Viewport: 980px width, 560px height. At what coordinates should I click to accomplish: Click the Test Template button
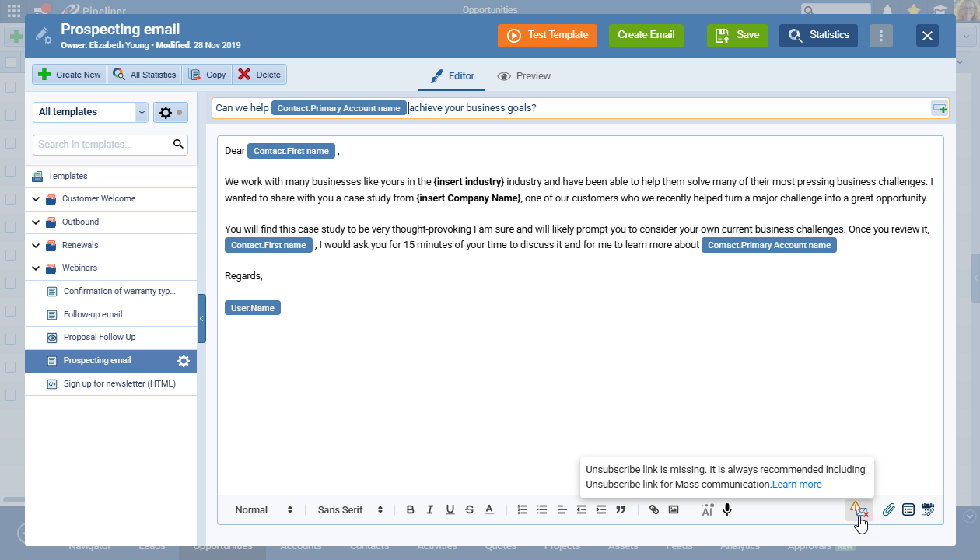click(x=548, y=36)
